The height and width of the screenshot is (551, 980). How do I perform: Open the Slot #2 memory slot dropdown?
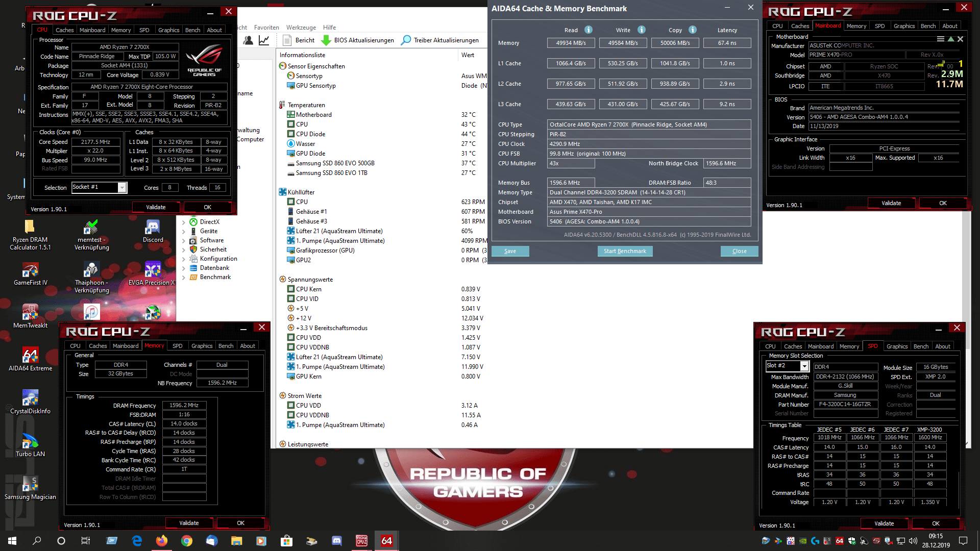[804, 366]
